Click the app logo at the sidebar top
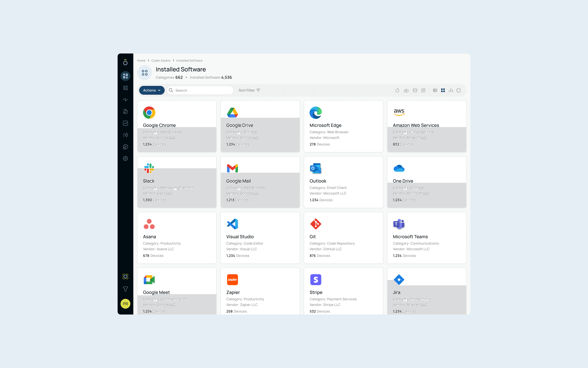Image resolution: width=588 pixels, height=368 pixels. 125,62
